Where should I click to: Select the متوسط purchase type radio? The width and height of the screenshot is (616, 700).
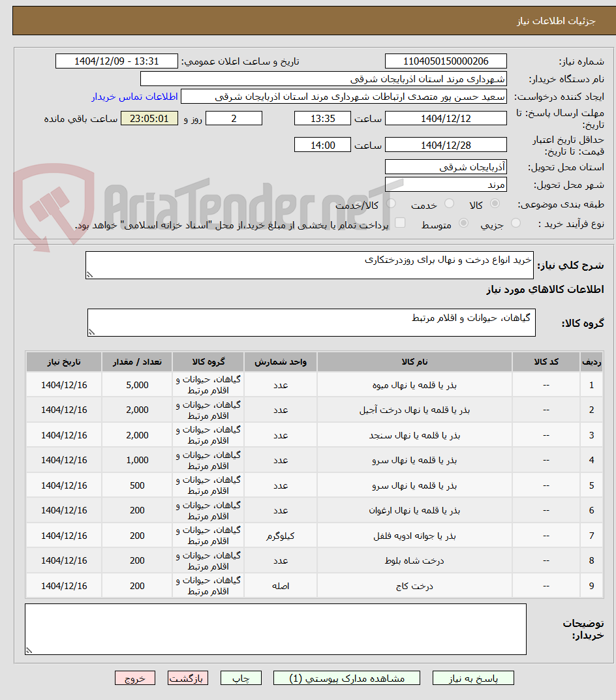point(464,222)
